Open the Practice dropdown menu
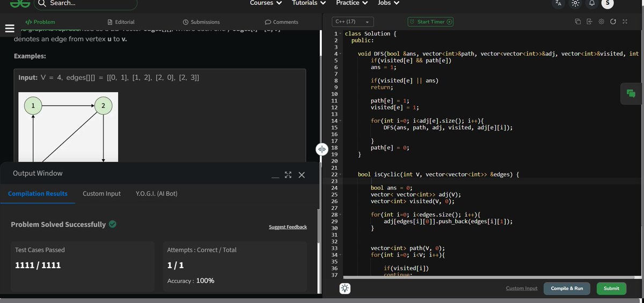Viewport: 644px width, 303px height. pyautogui.click(x=352, y=3)
